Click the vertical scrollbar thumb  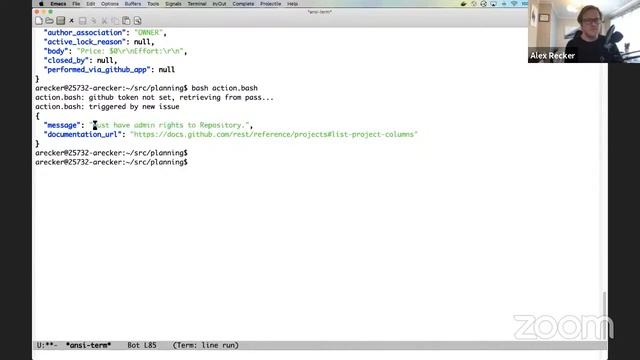click(x=604, y=315)
